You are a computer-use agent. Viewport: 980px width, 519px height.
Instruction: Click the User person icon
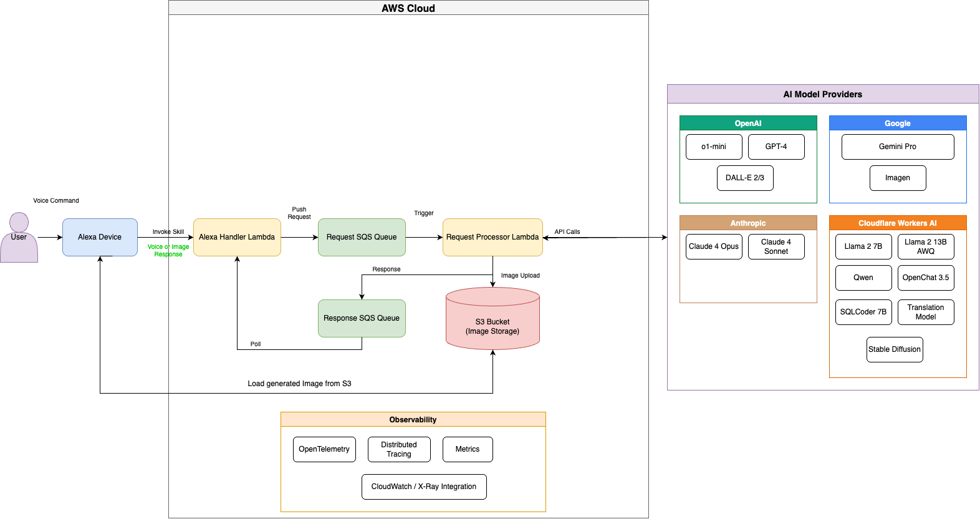pyautogui.click(x=19, y=237)
